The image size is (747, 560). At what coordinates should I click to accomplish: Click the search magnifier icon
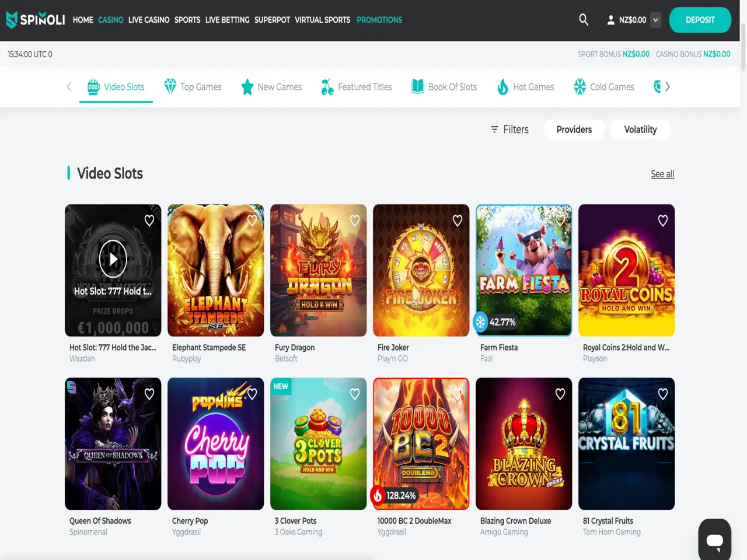click(583, 20)
